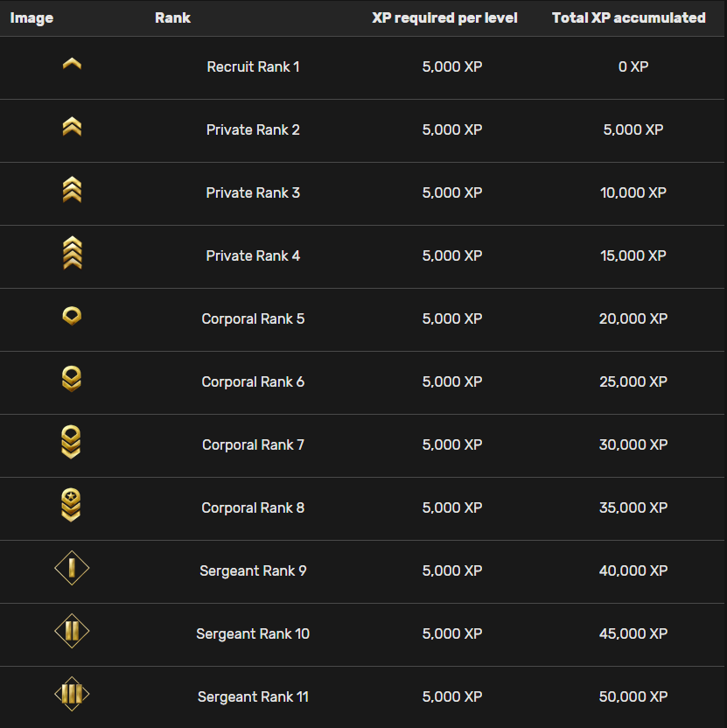Click the Sergeant Rank 10 diamond icon
The width and height of the screenshot is (727, 728).
pos(72,632)
